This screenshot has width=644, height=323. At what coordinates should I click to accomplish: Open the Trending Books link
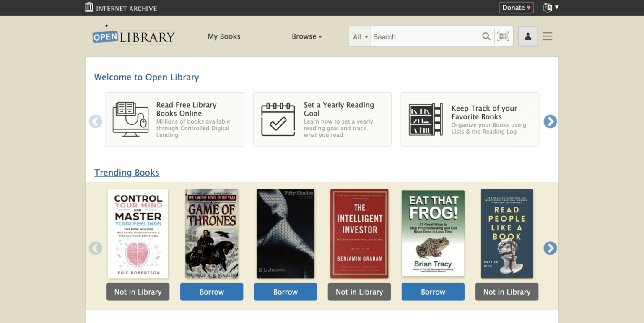[x=127, y=173]
